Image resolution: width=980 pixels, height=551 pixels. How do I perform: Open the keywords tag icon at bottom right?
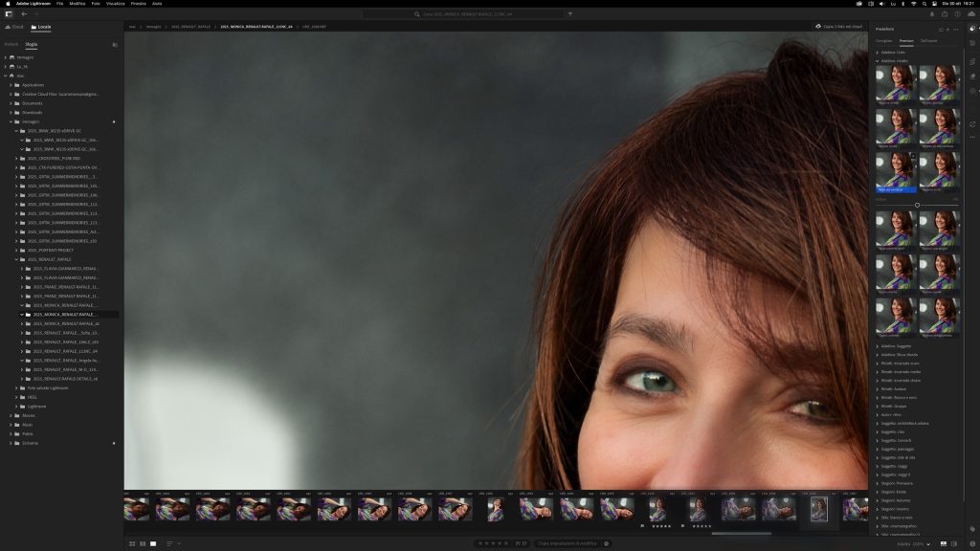pos(972,527)
